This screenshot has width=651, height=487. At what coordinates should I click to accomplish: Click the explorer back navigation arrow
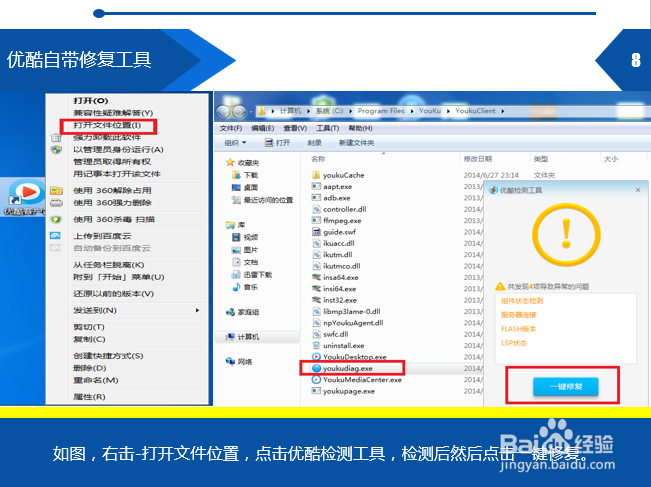(223, 111)
